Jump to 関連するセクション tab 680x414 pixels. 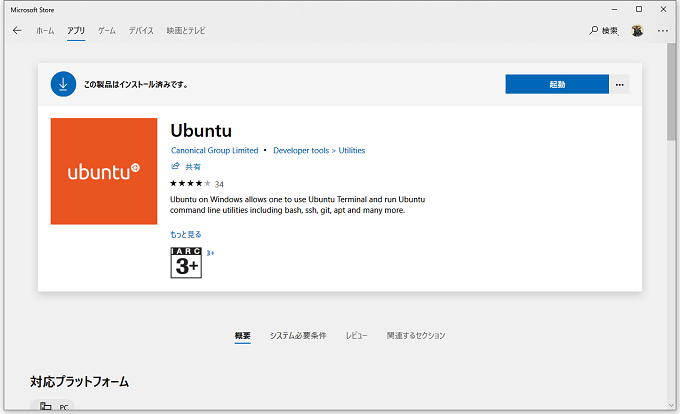pyautogui.click(x=416, y=336)
